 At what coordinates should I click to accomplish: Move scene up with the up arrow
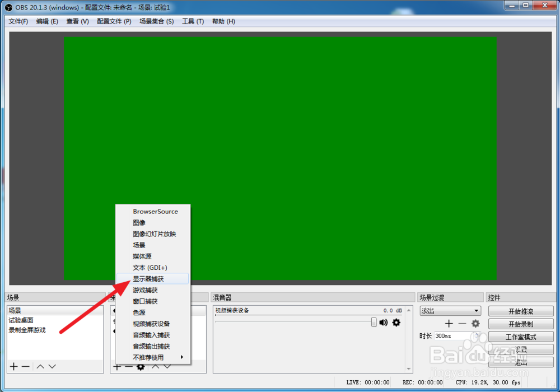coord(40,366)
